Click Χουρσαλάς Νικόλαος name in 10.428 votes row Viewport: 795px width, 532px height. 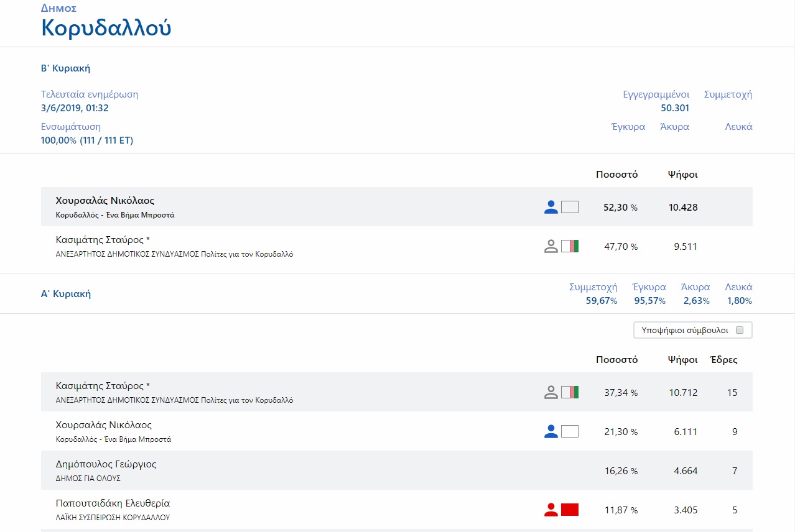point(105,201)
